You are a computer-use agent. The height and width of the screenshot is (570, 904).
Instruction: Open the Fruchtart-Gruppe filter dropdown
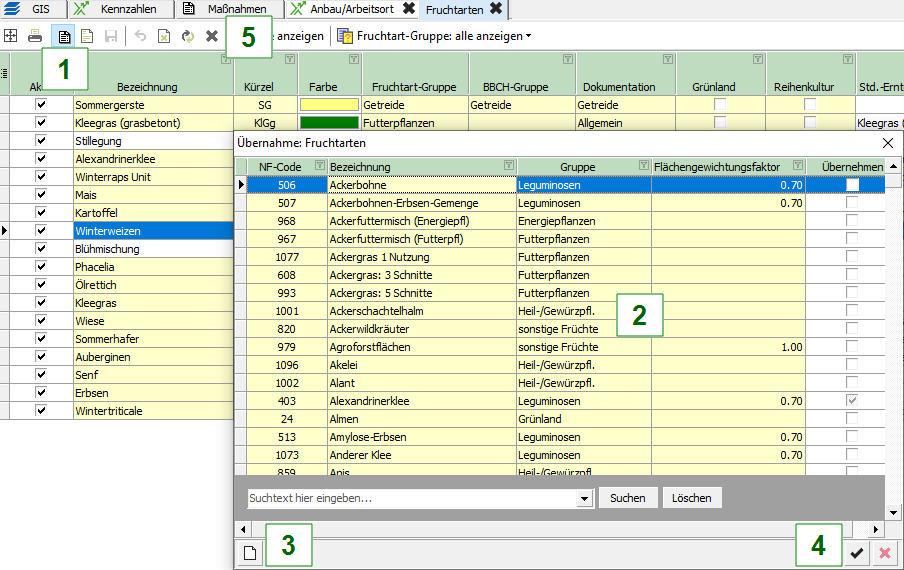[x=434, y=36]
